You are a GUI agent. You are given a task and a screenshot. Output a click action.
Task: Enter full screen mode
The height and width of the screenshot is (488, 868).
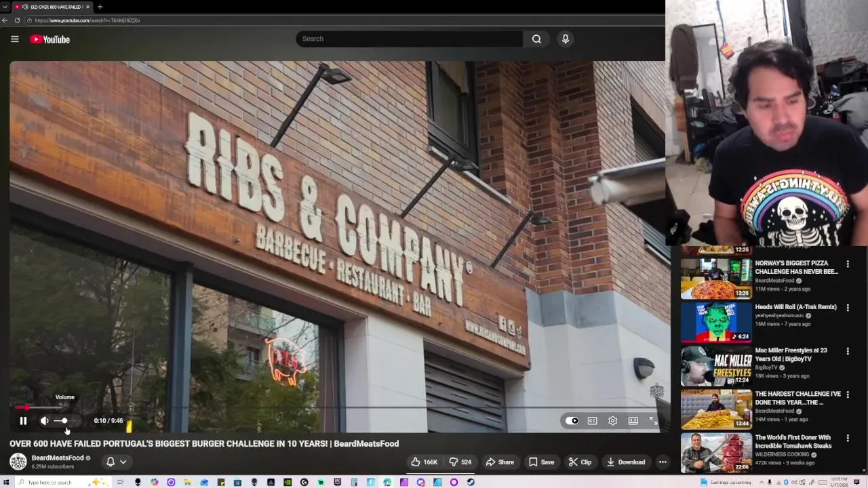pyautogui.click(x=653, y=421)
